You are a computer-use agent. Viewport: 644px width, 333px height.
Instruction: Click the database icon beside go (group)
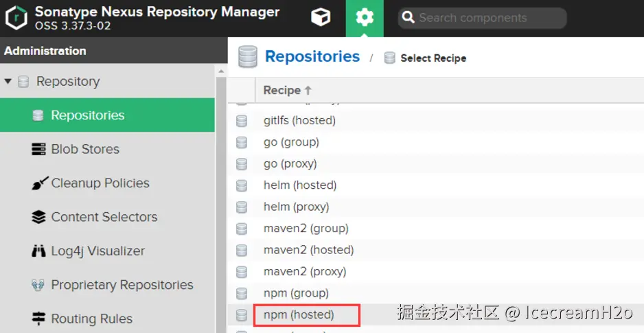pos(242,143)
